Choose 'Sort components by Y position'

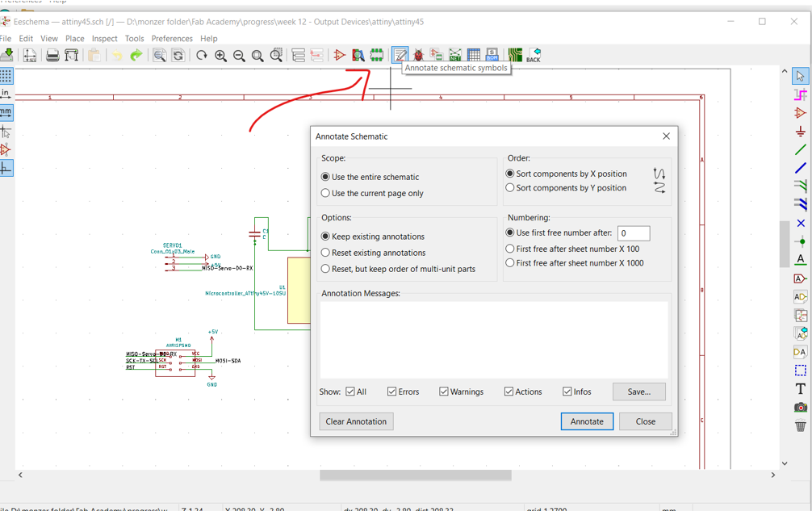point(566,188)
